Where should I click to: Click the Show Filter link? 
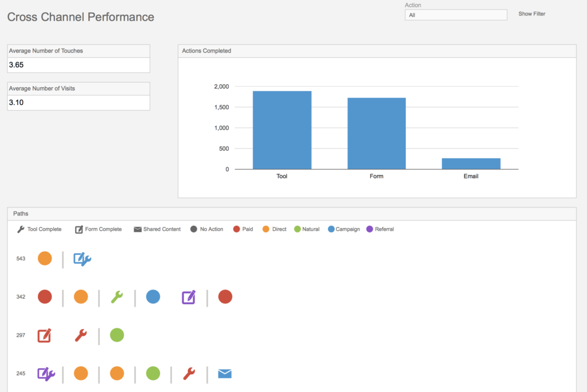531,14
